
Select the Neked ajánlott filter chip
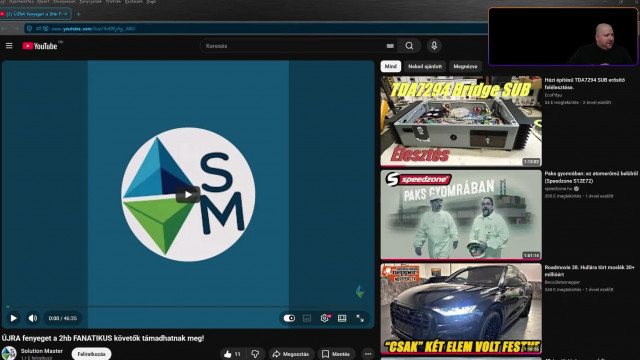pos(425,66)
